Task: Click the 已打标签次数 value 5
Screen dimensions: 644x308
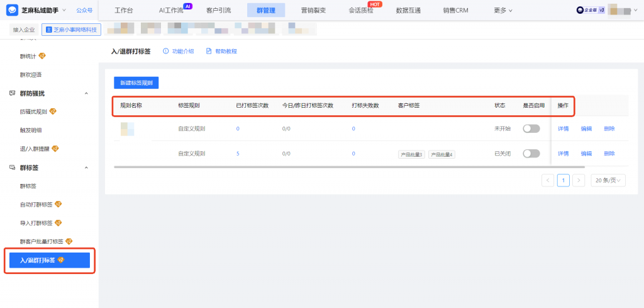Action: coord(238,154)
